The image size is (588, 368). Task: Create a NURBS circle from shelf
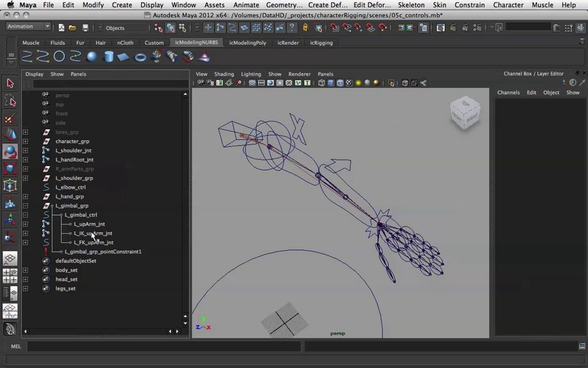point(59,56)
